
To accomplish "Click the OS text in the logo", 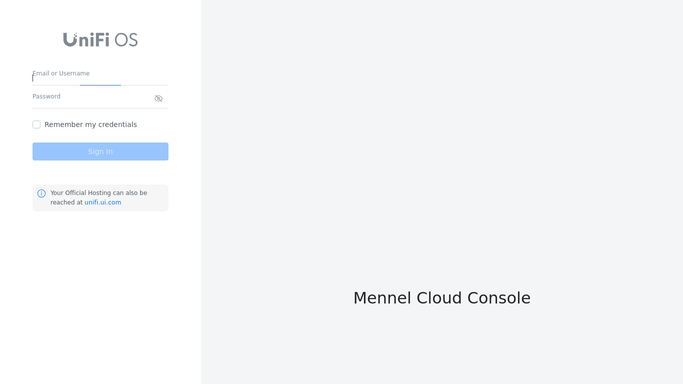I will click(126, 40).
